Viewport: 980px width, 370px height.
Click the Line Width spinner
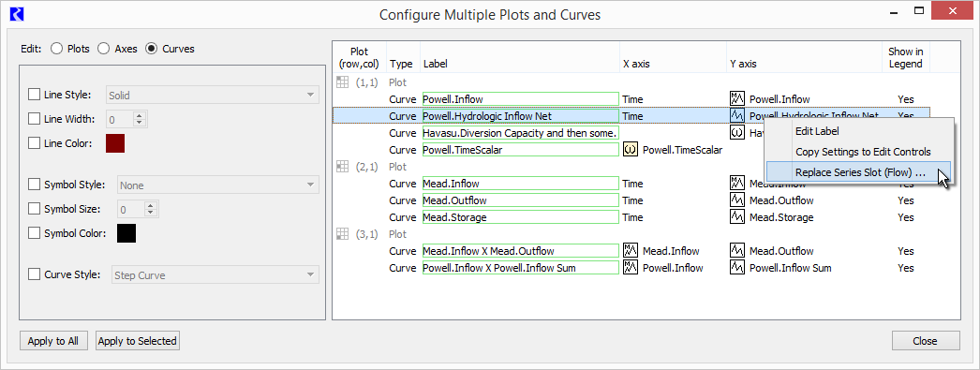126,119
